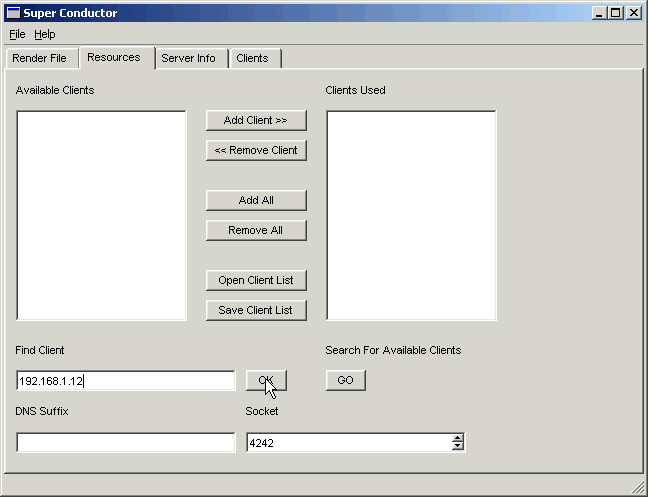Screen dimensions: 648x497
Task: Switch to the Render File tab
Action: pos(39,58)
